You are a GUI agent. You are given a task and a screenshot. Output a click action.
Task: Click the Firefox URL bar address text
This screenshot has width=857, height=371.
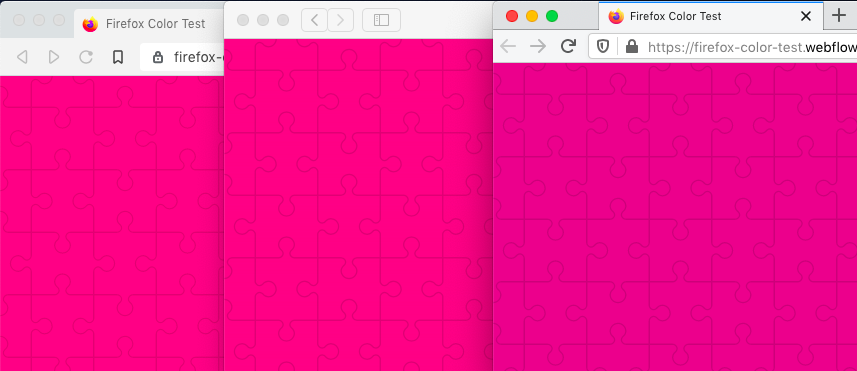[752, 47]
